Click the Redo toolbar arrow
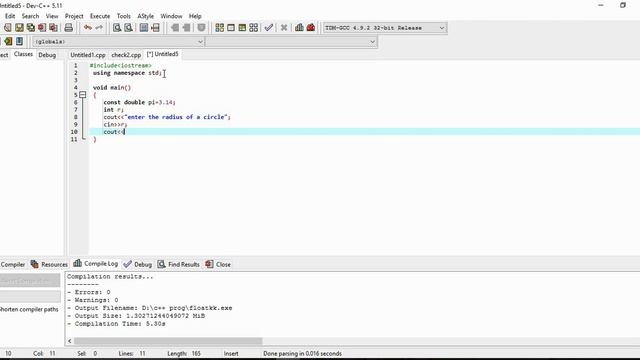640x360 pixels. click(x=99, y=28)
